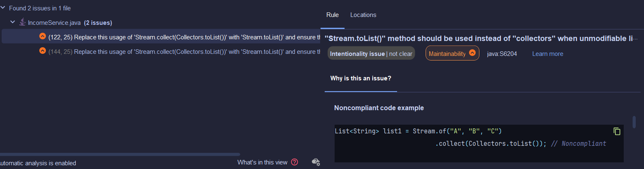
Task: Click the red question mark help icon
Action: pos(294,162)
